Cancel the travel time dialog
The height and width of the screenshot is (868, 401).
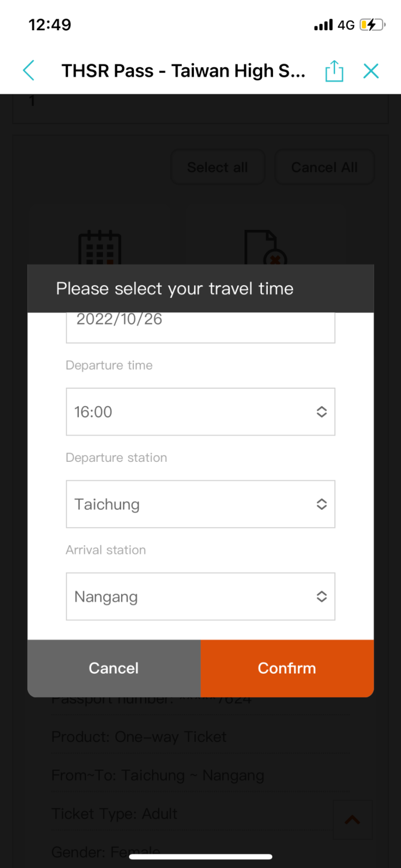(x=114, y=668)
